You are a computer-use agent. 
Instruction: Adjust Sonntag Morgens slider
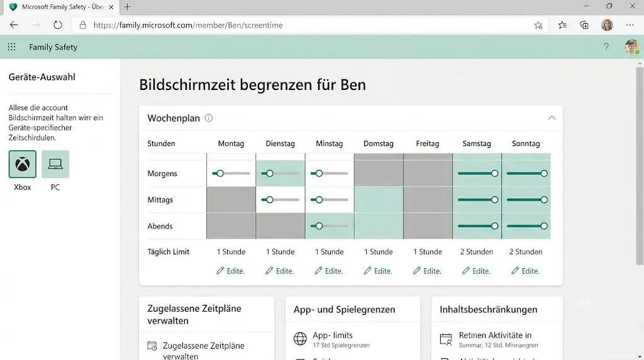[x=528, y=174]
